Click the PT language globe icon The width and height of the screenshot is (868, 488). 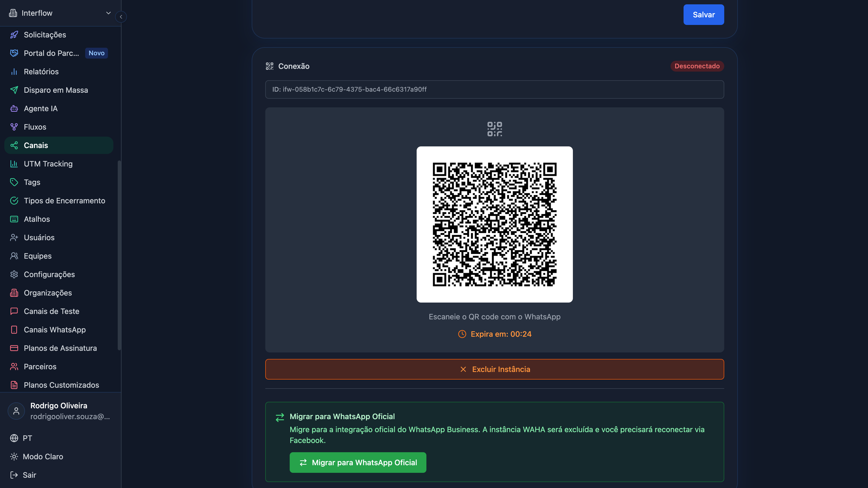[x=14, y=438]
